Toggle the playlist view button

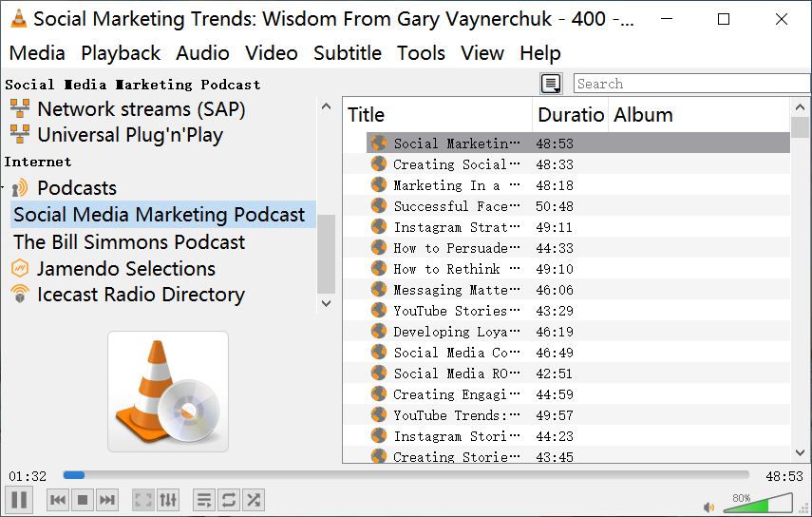[204, 500]
